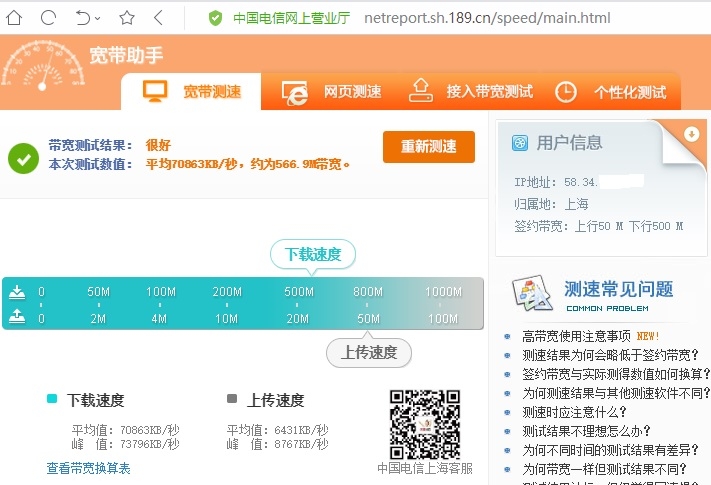
Task: Open the 网页测速 tab
Action: click(x=332, y=91)
